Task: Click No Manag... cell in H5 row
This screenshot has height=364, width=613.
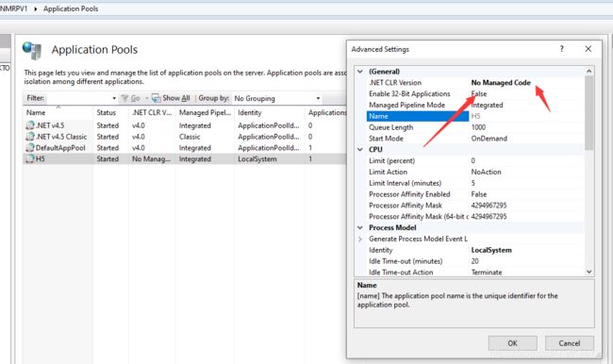Action: pos(151,159)
